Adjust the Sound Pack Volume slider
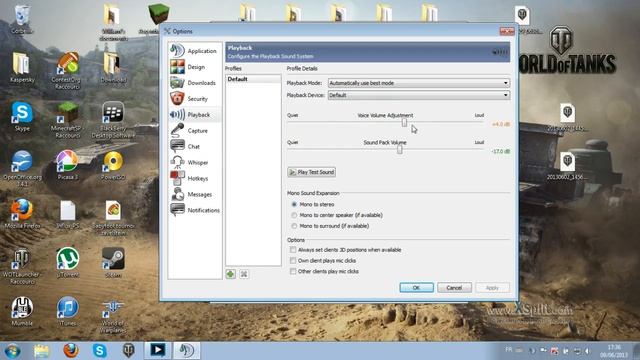Viewport: 640px width, 360px height. pyautogui.click(x=400, y=149)
